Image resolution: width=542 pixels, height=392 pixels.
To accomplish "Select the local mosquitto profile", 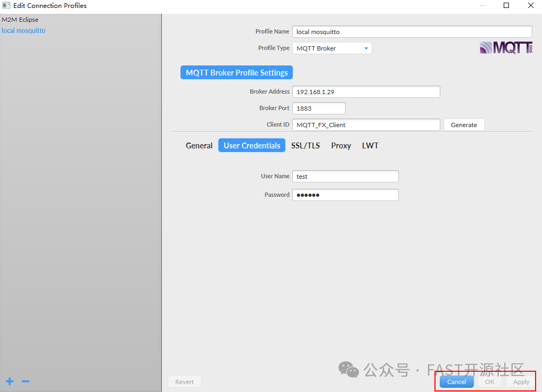I will [23, 30].
